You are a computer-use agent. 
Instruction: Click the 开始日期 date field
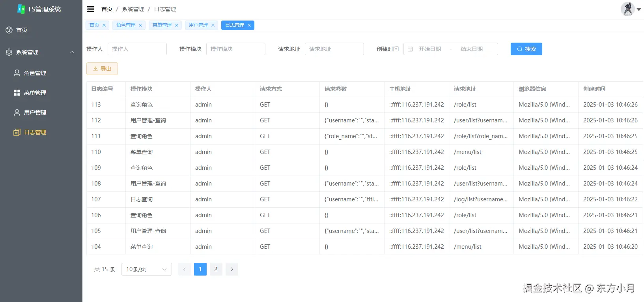click(430, 49)
